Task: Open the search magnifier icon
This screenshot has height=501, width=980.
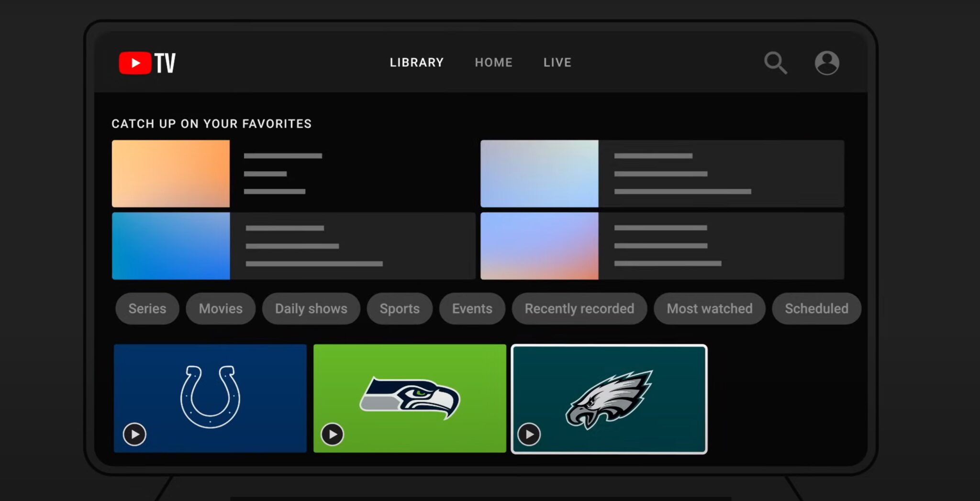Action: 775,63
